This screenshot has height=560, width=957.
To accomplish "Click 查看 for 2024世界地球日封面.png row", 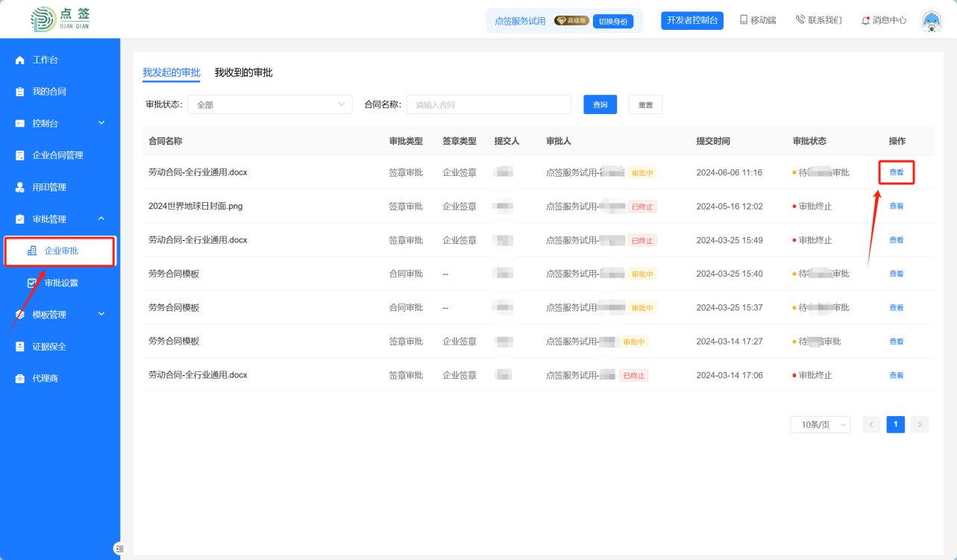I will point(897,206).
